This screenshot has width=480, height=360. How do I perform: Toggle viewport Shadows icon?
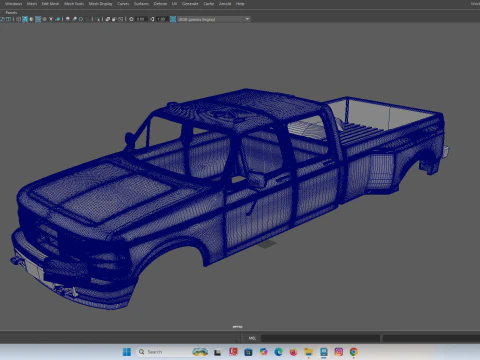point(58,19)
